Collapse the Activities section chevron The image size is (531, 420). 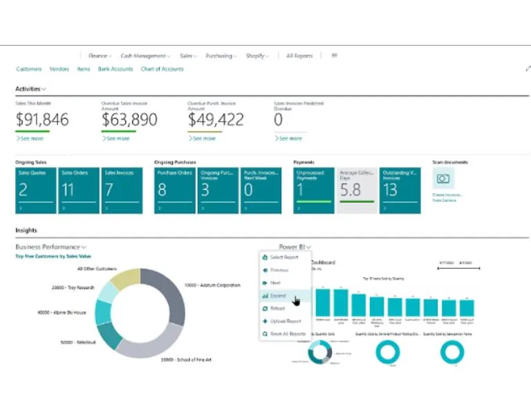(x=44, y=89)
